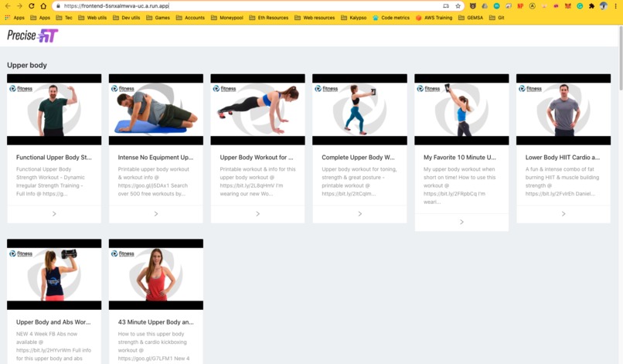The image size is (623, 364).
Task: Click the title Upper Body and Abs Wor...
Action: [x=53, y=322]
